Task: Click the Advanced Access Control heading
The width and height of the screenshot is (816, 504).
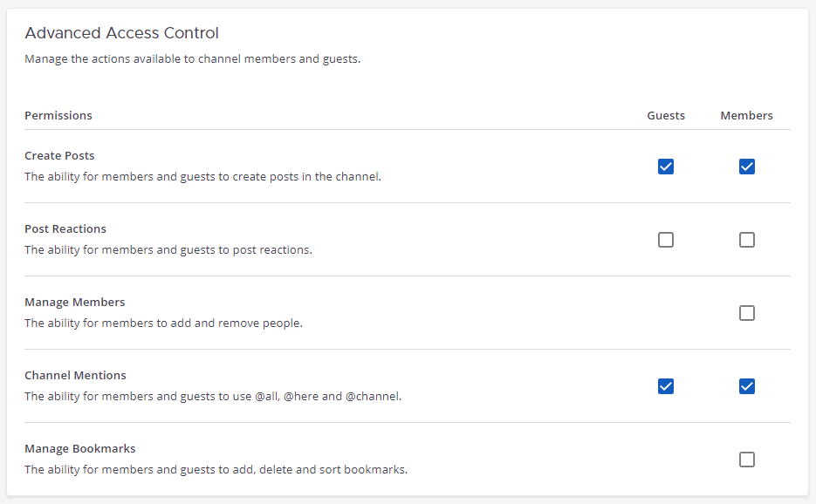Action: click(x=121, y=33)
